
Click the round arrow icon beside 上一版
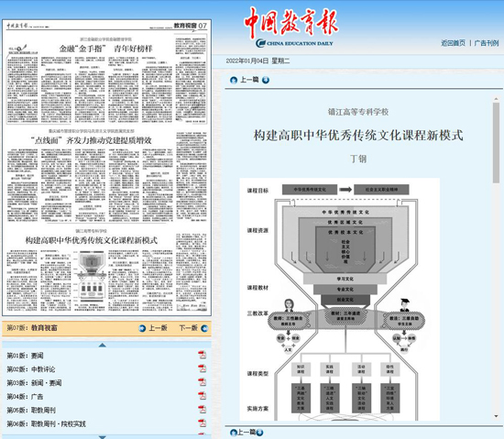(142, 328)
